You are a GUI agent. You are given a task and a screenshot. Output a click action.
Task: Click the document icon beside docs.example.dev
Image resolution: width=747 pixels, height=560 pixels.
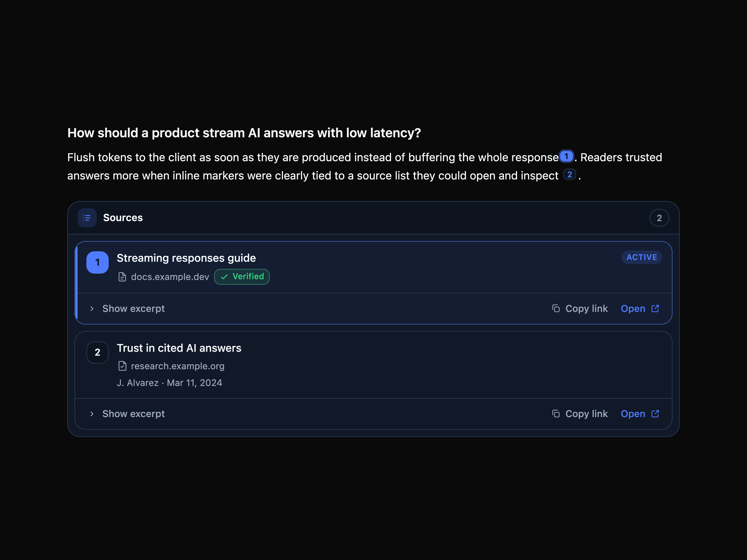(x=122, y=277)
